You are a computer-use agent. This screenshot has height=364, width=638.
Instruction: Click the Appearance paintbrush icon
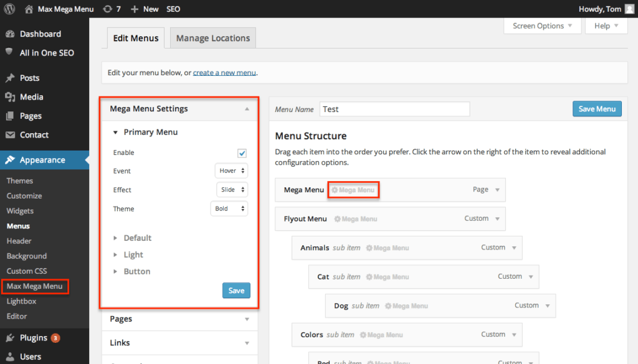10,160
